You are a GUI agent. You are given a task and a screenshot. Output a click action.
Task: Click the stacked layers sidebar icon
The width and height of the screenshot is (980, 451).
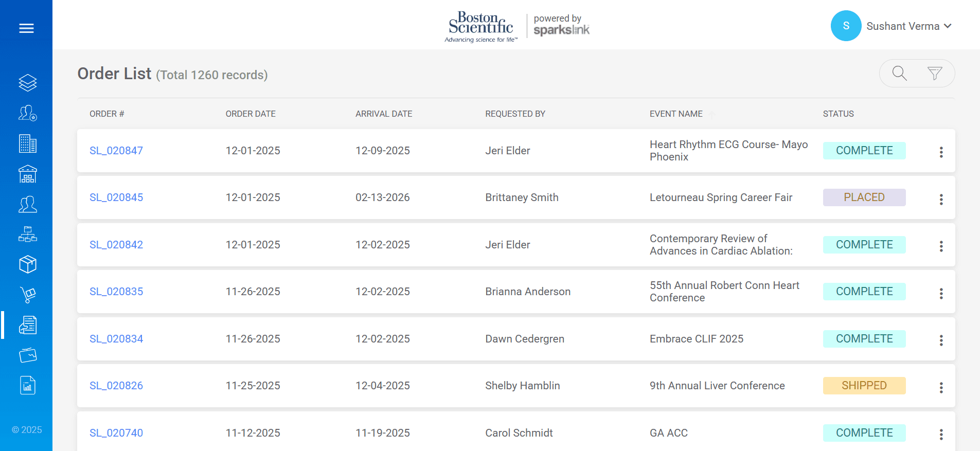tap(28, 83)
